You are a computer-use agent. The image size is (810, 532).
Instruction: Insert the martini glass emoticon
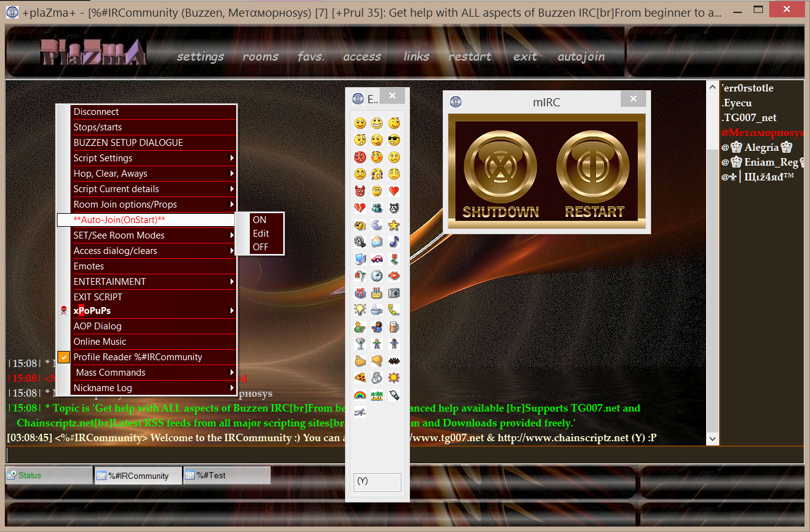[360, 344]
